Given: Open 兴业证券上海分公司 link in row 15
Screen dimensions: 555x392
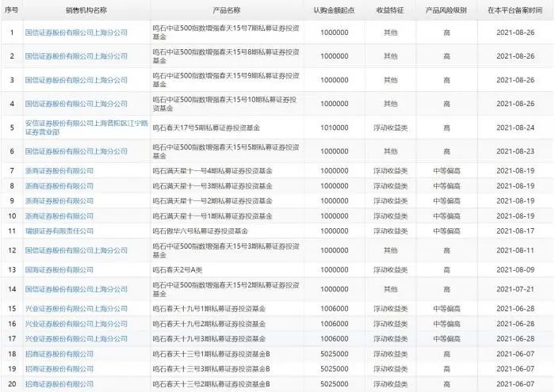Looking at the screenshot, I should point(76,309).
